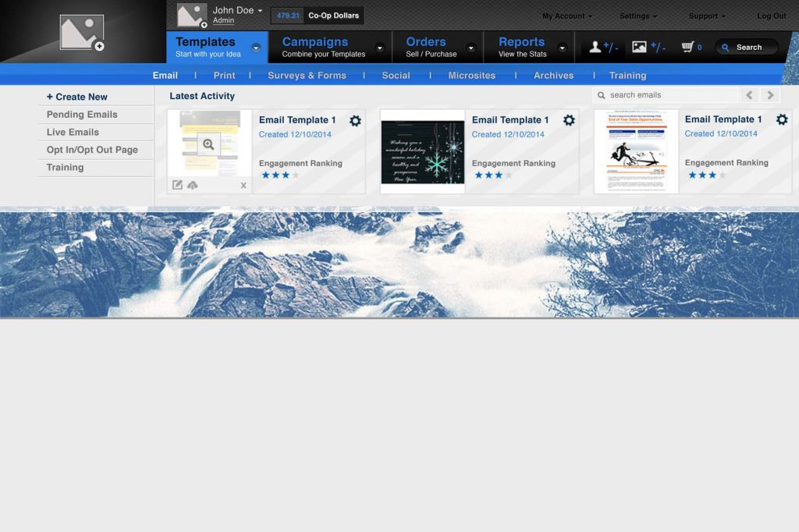Switch to the Surveys & Forms tab

(307, 76)
